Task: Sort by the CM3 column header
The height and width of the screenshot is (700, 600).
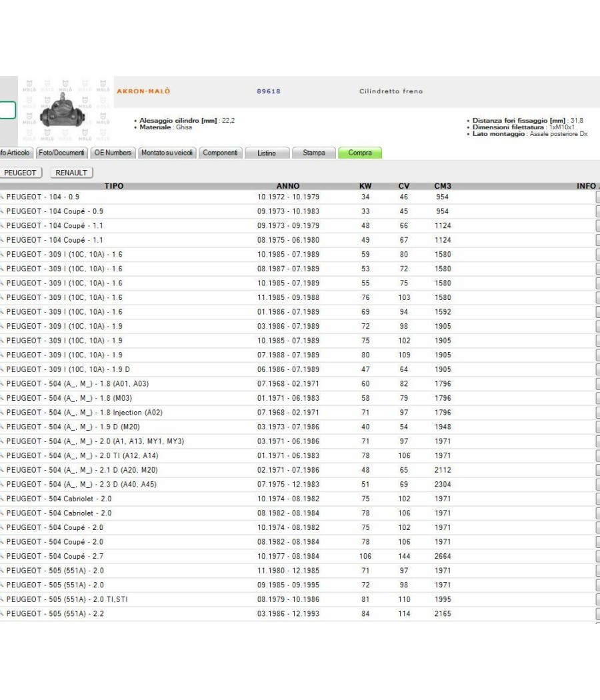Action: click(443, 186)
